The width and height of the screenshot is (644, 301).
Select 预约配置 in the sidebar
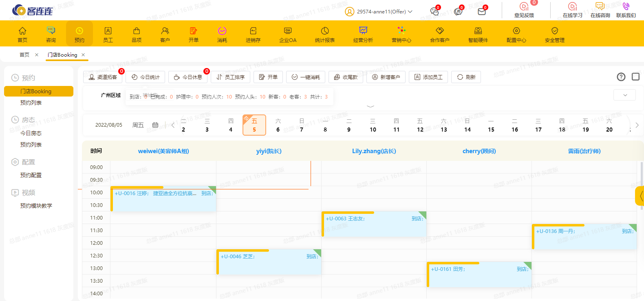pos(31,175)
